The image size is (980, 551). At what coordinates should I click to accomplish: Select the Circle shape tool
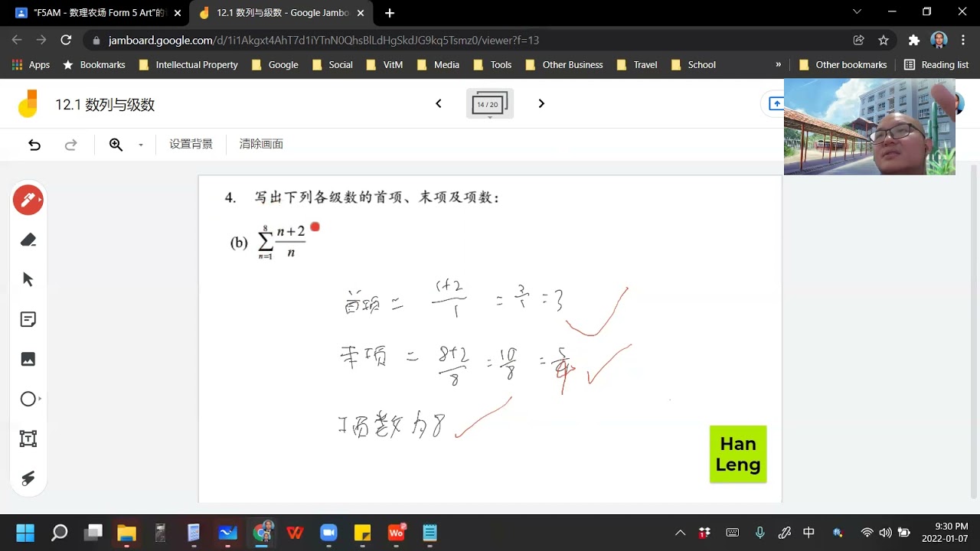tap(28, 399)
